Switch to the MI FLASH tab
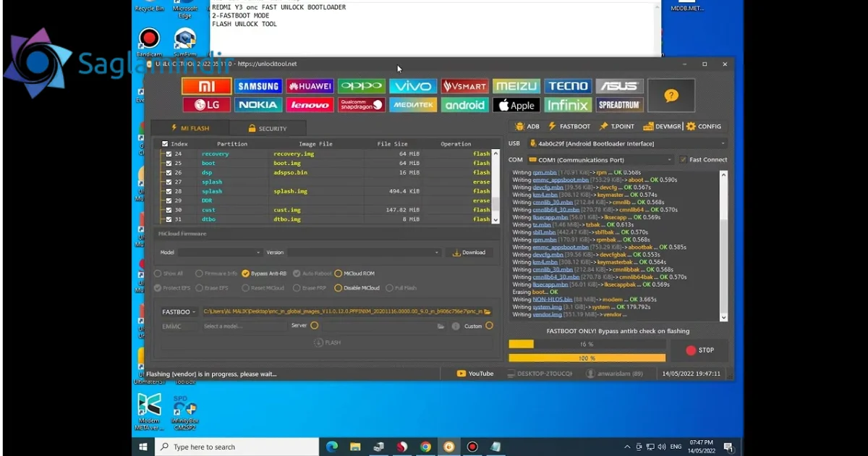Screen dimensions: 868x456 pyautogui.click(x=191, y=128)
